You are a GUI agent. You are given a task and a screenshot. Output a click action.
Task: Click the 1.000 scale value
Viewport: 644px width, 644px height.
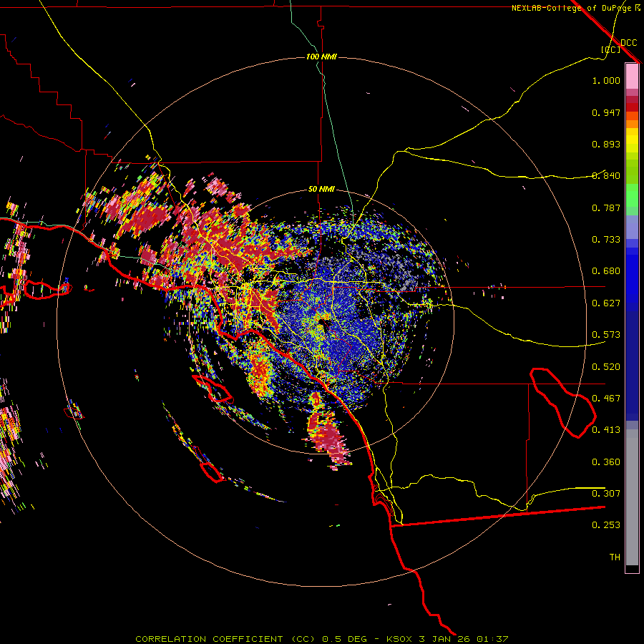[606, 80]
